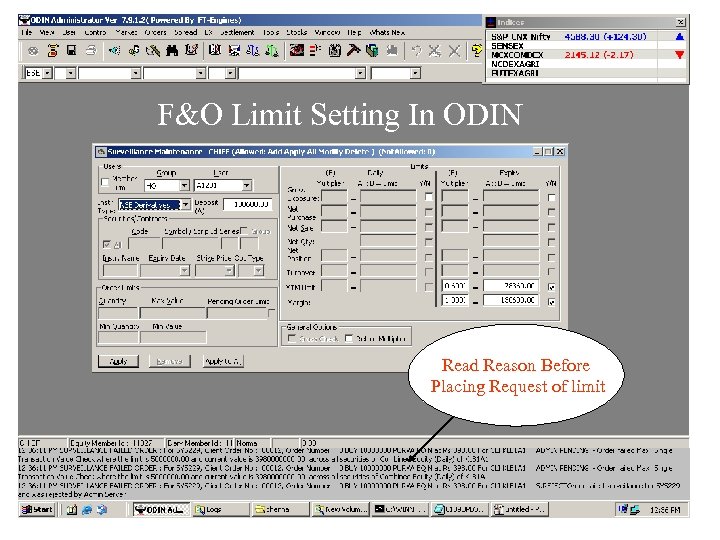Click the blue up arrow for S&P CNX Nifty

click(x=680, y=36)
